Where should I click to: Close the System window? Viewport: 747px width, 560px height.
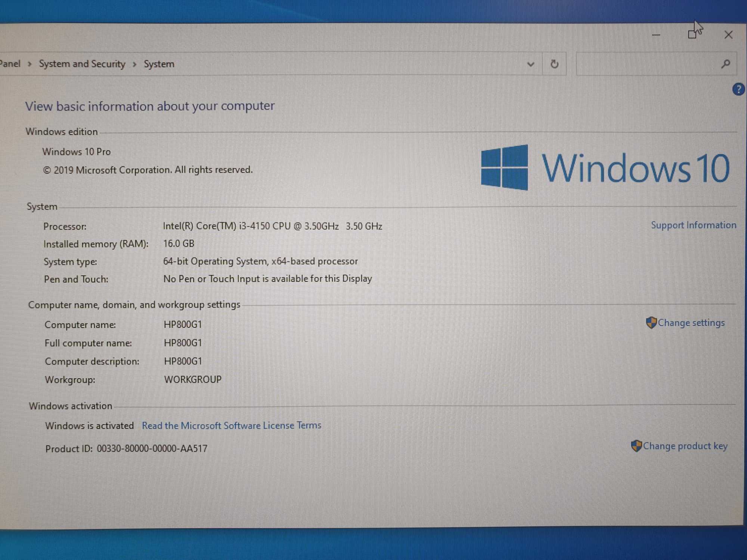click(x=728, y=35)
